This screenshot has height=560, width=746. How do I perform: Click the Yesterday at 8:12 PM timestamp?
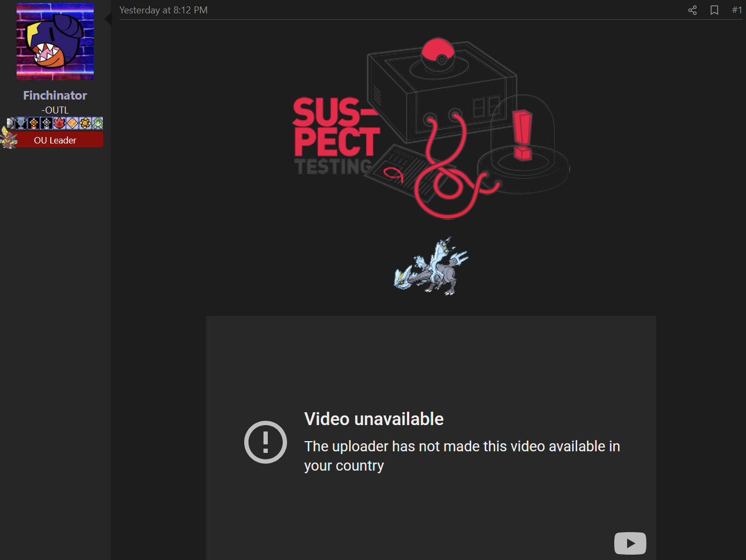[163, 10]
